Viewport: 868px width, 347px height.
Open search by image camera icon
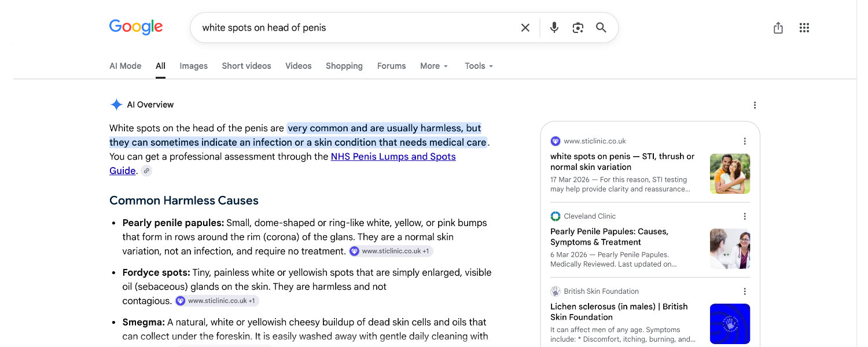(578, 28)
